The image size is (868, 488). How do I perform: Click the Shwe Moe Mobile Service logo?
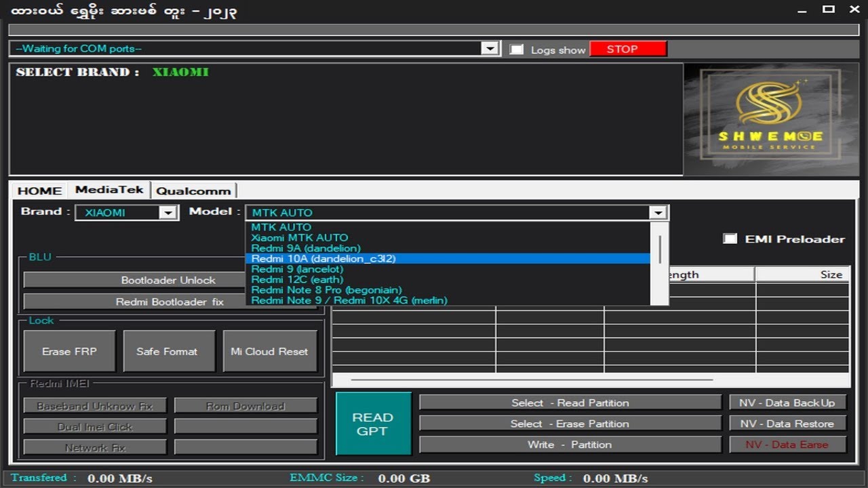772,120
